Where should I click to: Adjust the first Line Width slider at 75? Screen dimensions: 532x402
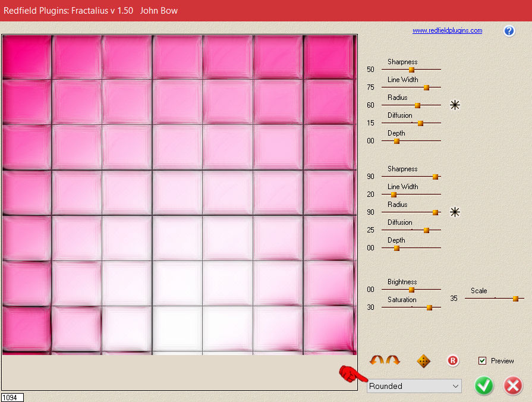point(426,87)
